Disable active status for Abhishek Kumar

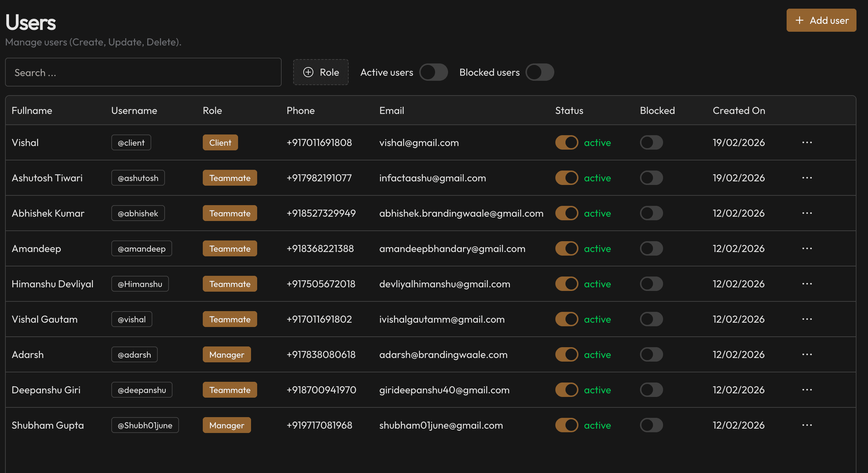coord(567,213)
